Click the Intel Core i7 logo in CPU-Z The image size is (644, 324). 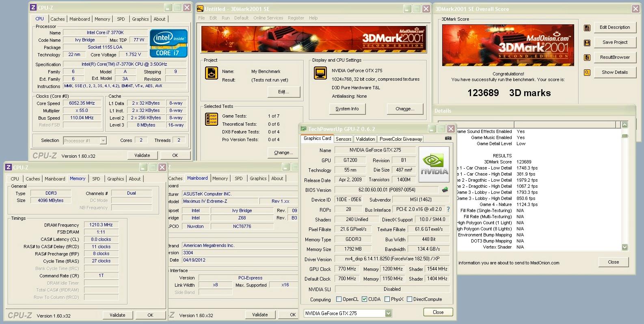169,43
